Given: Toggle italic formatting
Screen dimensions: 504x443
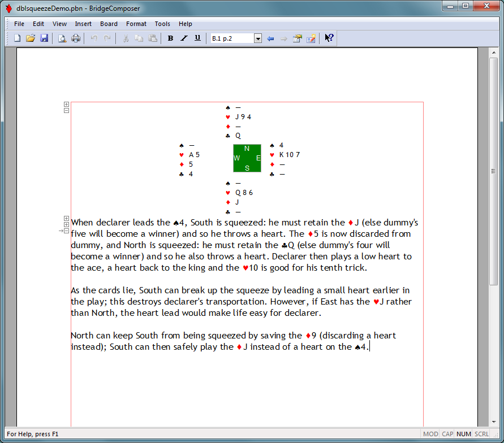Looking at the screenshot, I should click(x=184, y=38).
